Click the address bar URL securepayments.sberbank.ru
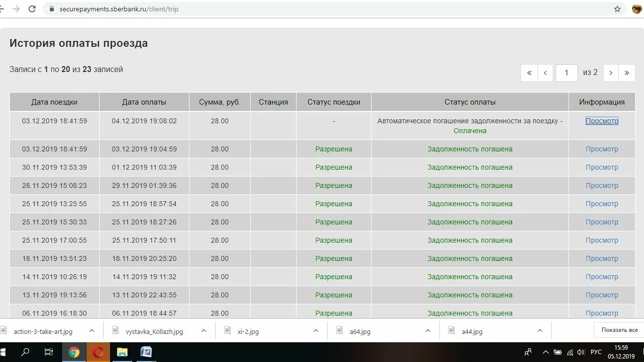The height and width of the screenshot is (362, 644). coord(119,9)
